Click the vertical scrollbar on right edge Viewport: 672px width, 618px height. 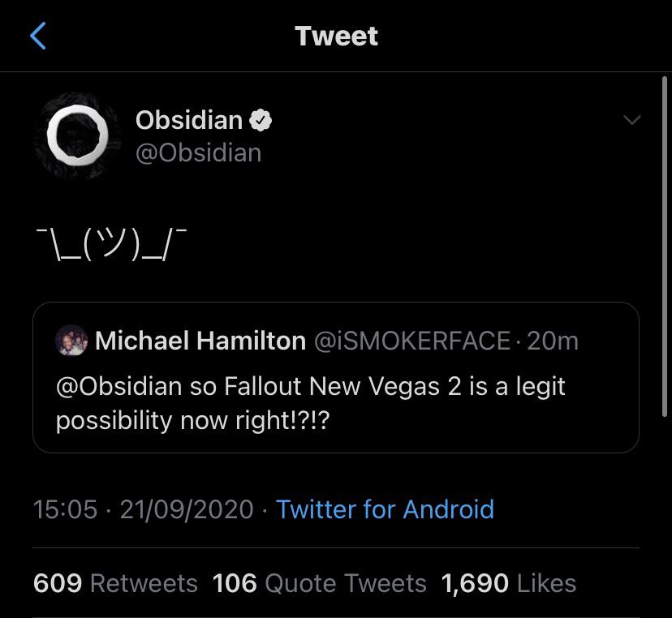(665, 243)
